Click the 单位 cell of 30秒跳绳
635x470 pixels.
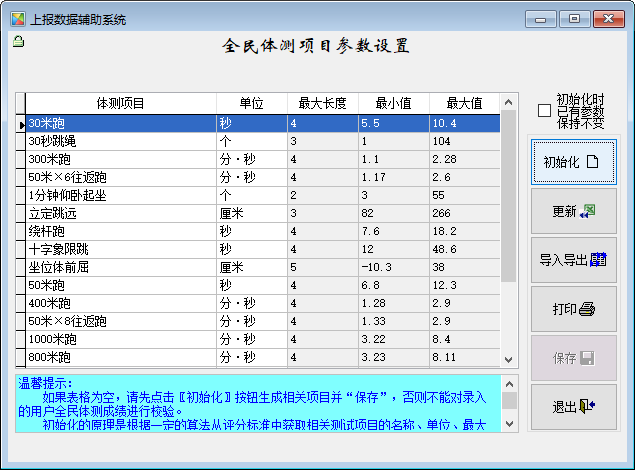point(251,141)
